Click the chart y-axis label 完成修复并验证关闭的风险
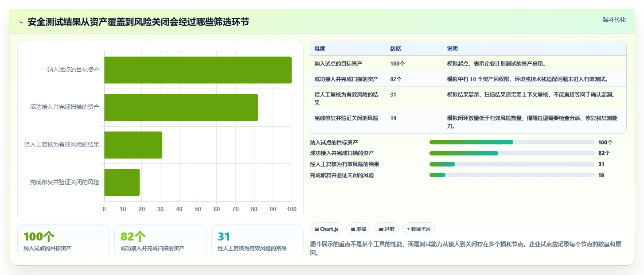644x275 pixels. [x=65, y=182]
